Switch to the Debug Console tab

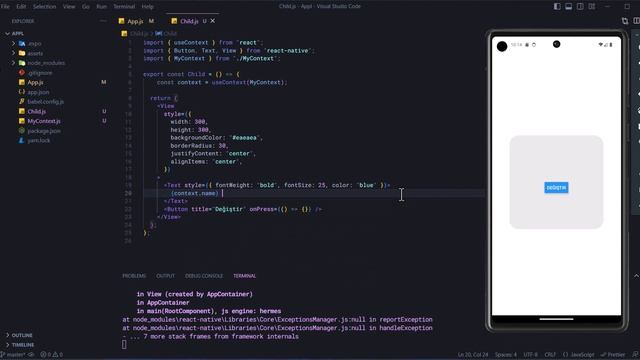tap(204, 276)
